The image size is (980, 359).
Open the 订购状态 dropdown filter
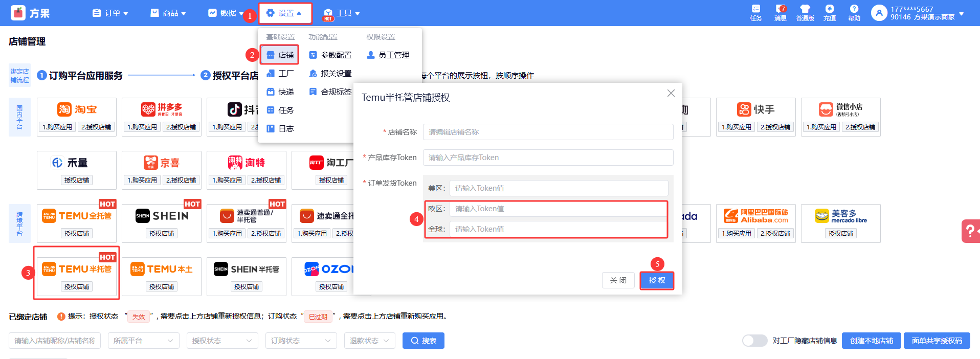tap(301, 341)
